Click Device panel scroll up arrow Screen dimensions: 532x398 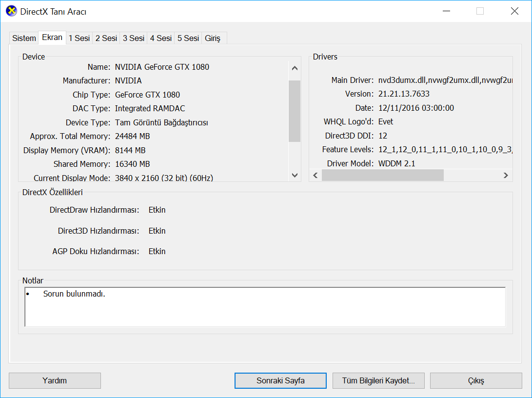[295, 68]
